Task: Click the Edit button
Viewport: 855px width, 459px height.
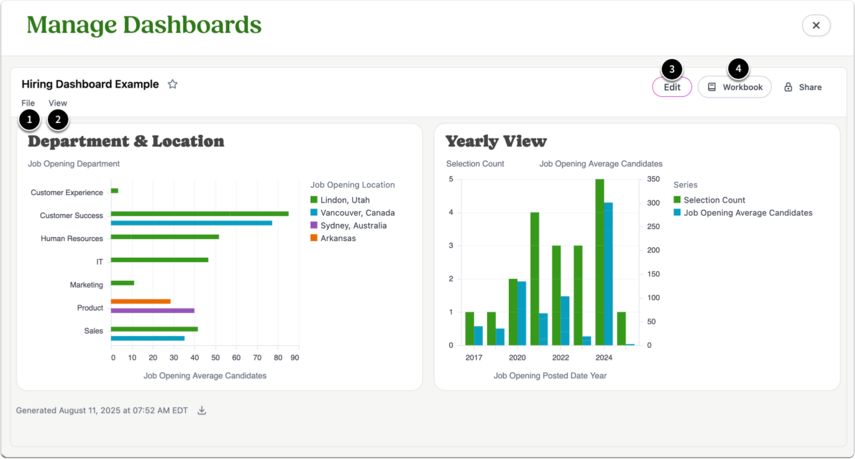Action: pos(672,87)
